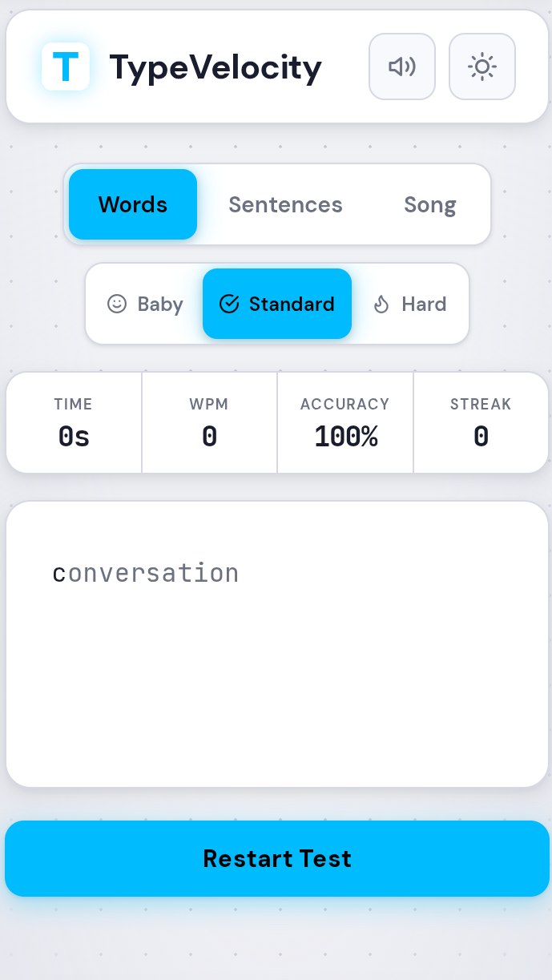Click the flame icon on Hard difficulty
This screenshot has height=980, width=552.
pos(380,304)
